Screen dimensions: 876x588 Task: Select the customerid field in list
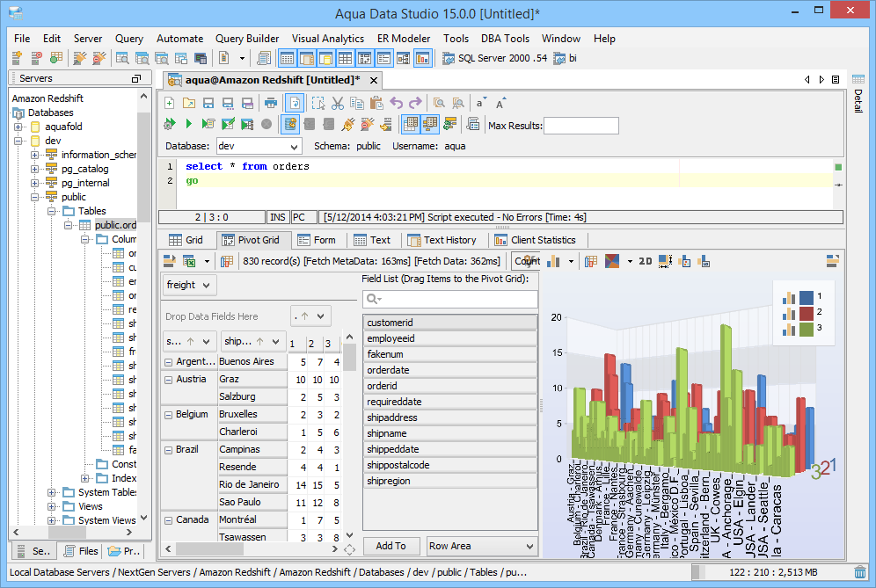450,323
